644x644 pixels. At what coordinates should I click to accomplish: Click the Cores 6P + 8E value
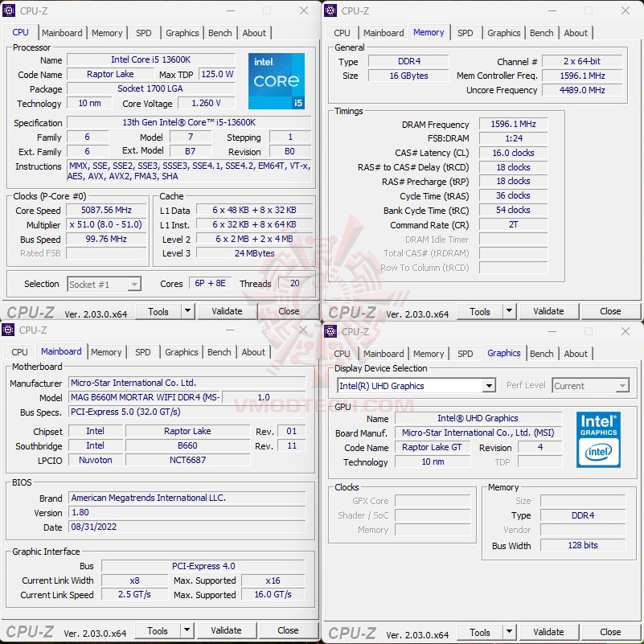(x=210, y=283)
